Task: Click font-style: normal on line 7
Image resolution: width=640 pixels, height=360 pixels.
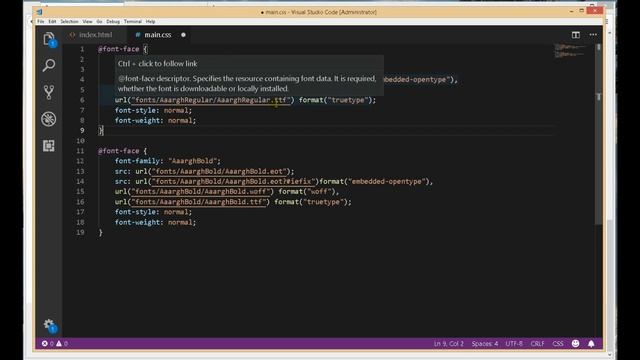Action: 153,110
